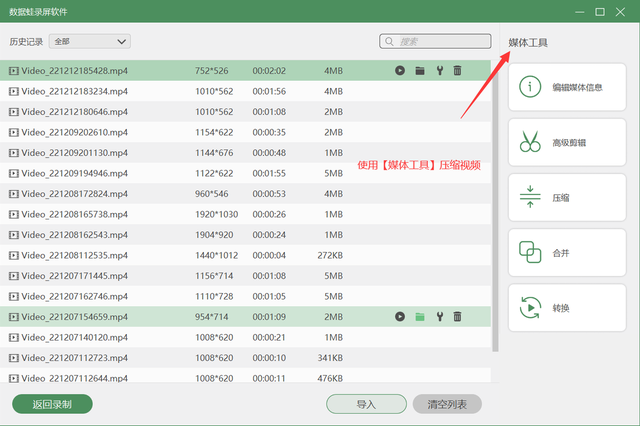640x426 pixels.
Task: Delete Video_221212185428.mp4 with the trash icon
Action: pos(457,71)
